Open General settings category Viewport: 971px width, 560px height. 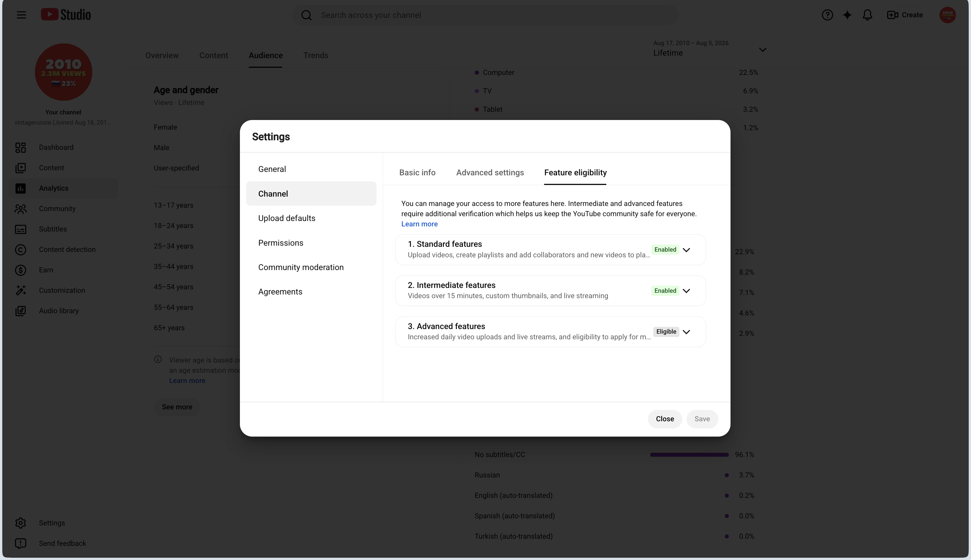[311, 169]
